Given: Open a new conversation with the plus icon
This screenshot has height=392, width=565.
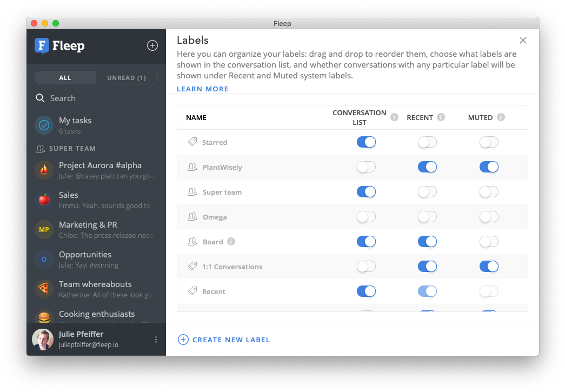Looking at the screenshot, I should (x=152, y=45).
